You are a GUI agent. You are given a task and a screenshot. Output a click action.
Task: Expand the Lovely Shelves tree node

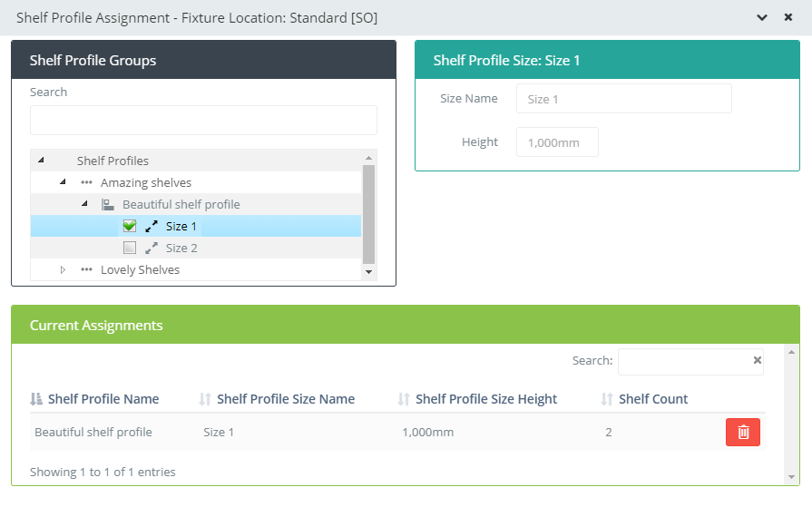tap(63, 269)
